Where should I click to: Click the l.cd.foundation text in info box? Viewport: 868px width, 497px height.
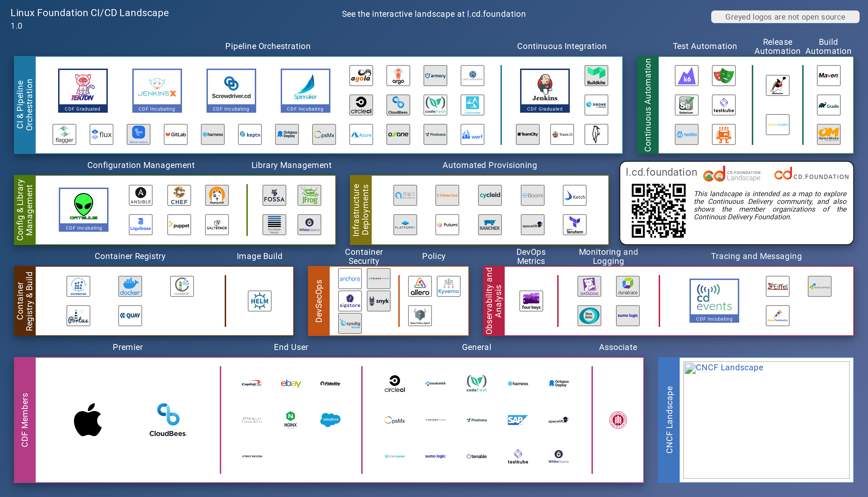tap(661, 172)
